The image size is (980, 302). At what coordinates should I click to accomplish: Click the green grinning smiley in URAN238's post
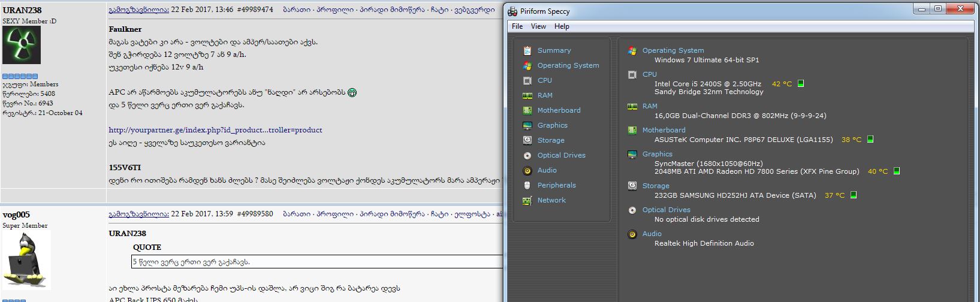click(352, 92)
